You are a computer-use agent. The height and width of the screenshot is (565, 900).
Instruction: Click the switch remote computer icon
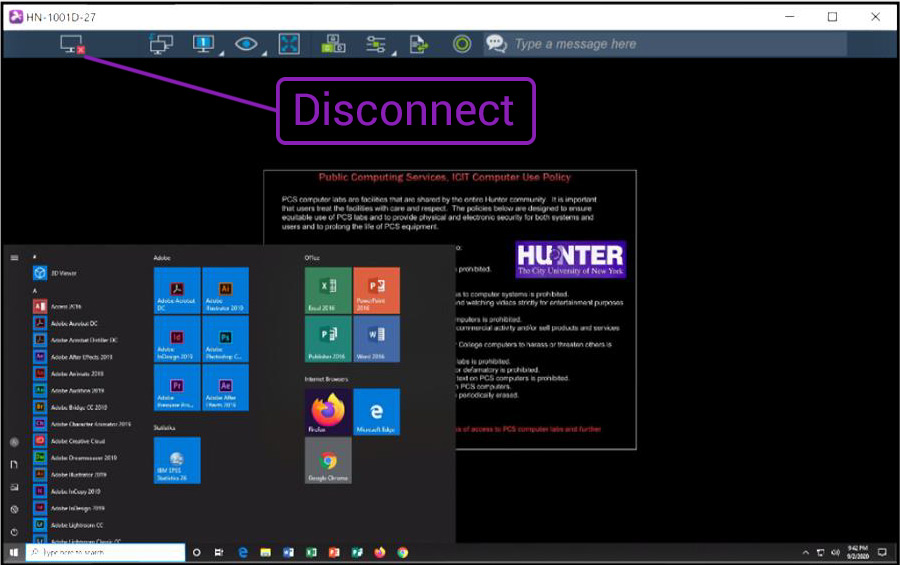pyautogui.click(x=161, y=44)
